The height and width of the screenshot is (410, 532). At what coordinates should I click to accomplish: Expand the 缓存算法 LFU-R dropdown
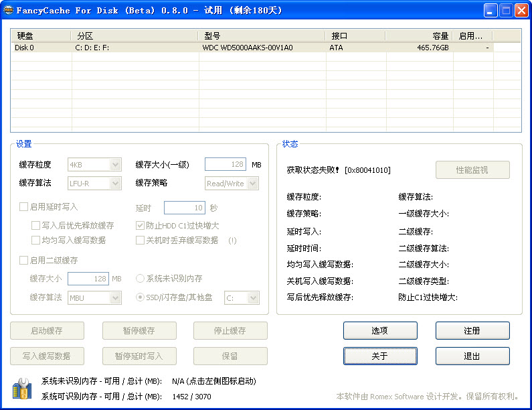tap(94, 183)
